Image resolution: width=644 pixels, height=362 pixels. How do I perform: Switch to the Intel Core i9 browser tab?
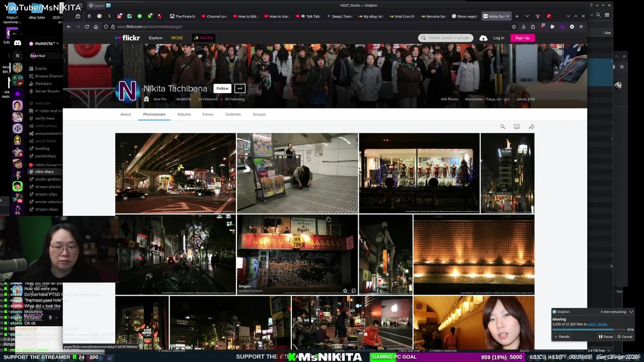pos(401,16)
